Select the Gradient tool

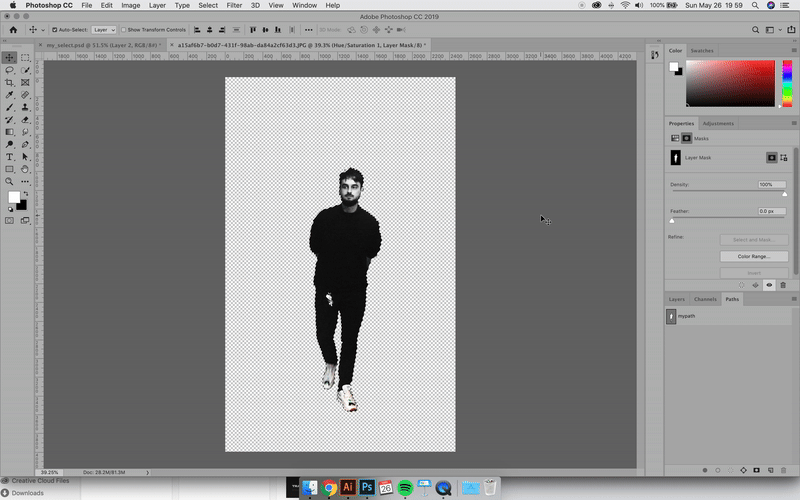coord(9,132)
